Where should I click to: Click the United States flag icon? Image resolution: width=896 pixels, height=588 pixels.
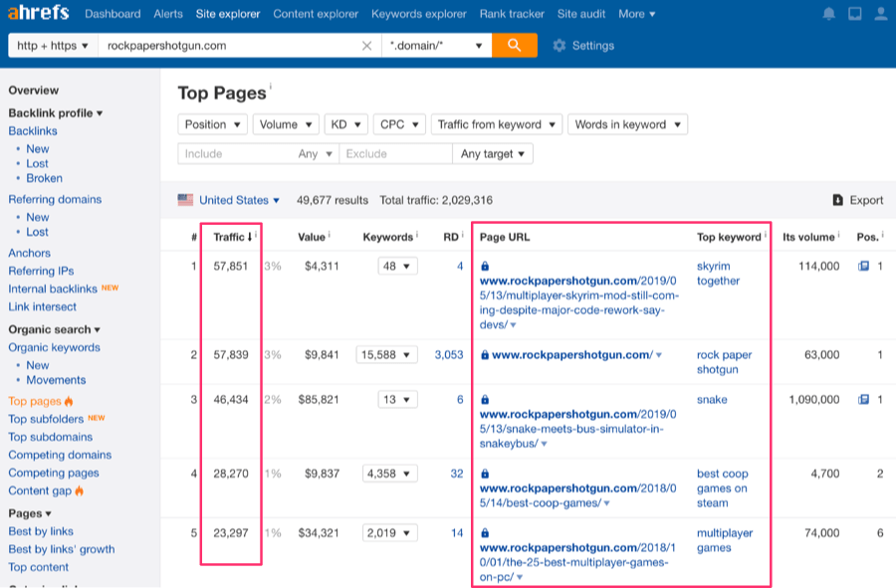[x=185, y=200]
